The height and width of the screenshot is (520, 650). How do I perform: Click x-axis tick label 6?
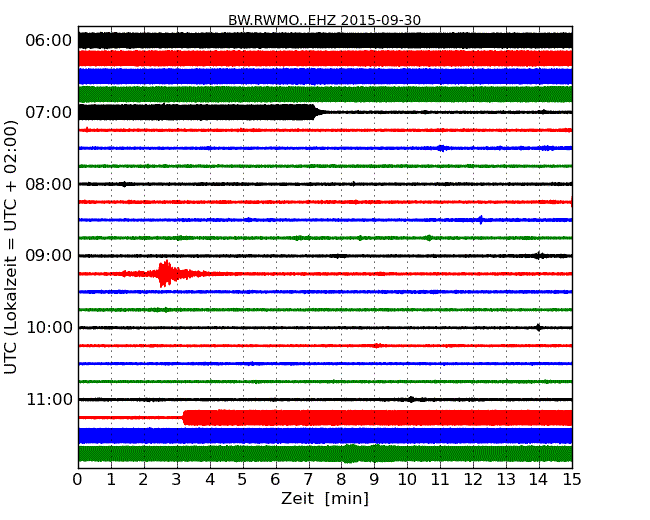[275, 480]
